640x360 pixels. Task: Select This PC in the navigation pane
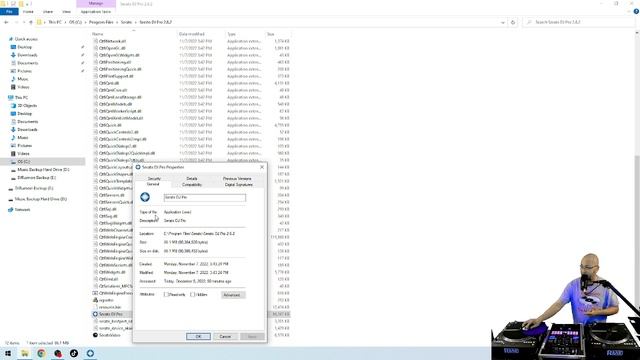(x=21, y=98)
